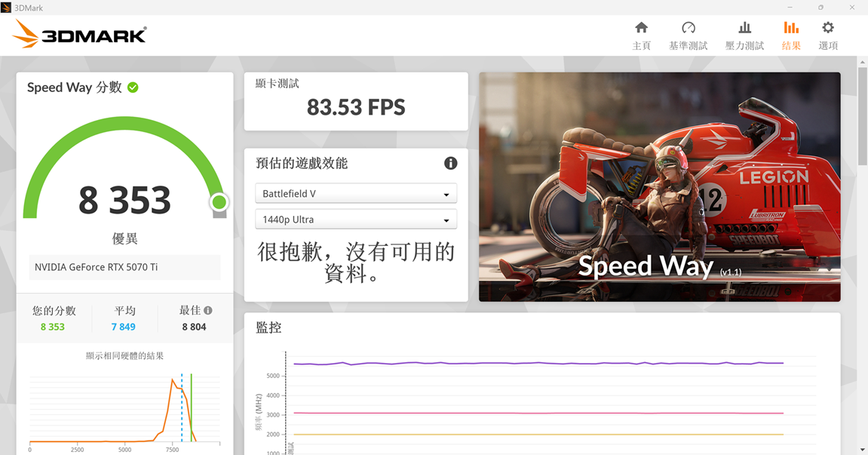This screenshot has width=868, height=455.
Task: Click the scroll-down arrow at bottom of scrollbar
Action: 863,450
